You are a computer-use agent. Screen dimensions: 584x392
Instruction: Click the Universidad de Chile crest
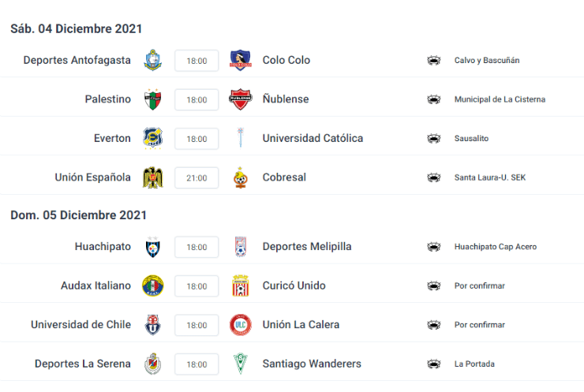pyautogui.click(x=152, y=325)
